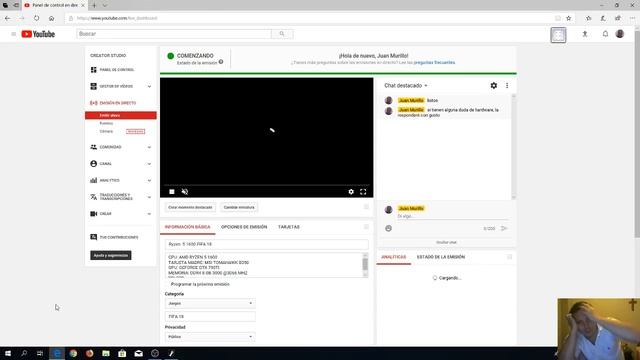This screenshot has width=640, height=360.
Task: Go to the YouTube logo home
Action: coord(38,34)
